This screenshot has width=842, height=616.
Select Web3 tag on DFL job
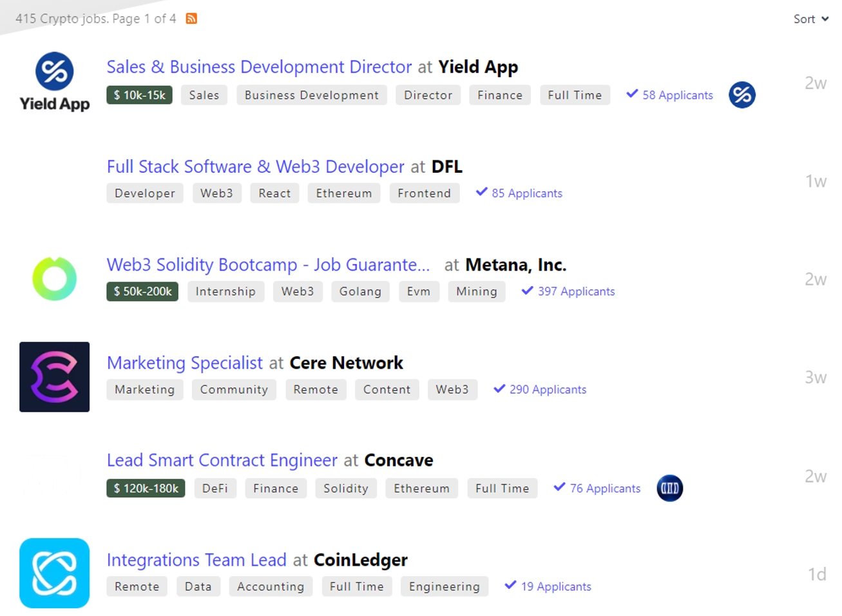[x=217, y=193]
